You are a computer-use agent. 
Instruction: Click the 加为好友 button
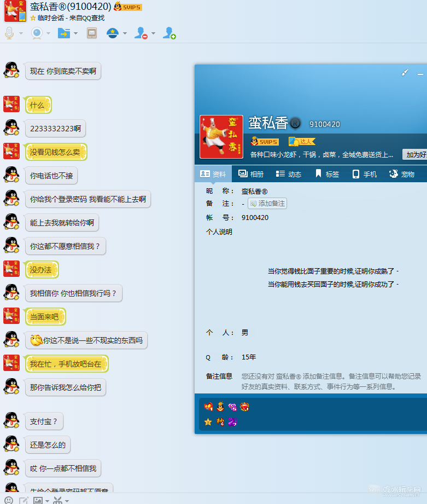415,155
